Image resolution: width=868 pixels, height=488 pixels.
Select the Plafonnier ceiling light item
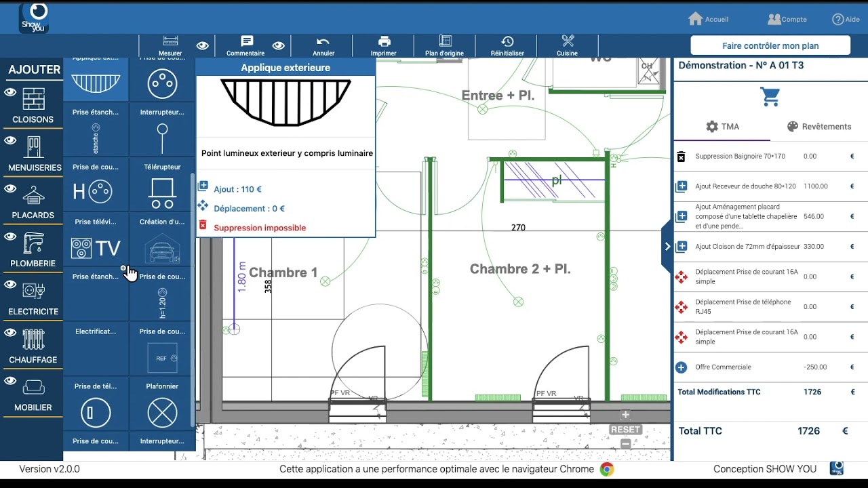(162, 405)
